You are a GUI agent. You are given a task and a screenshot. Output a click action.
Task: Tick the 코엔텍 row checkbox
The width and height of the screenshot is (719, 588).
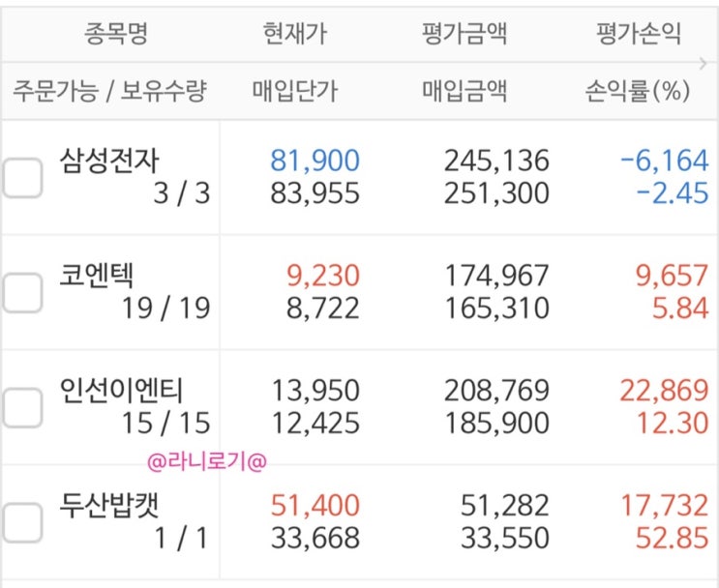coord(21,292)
